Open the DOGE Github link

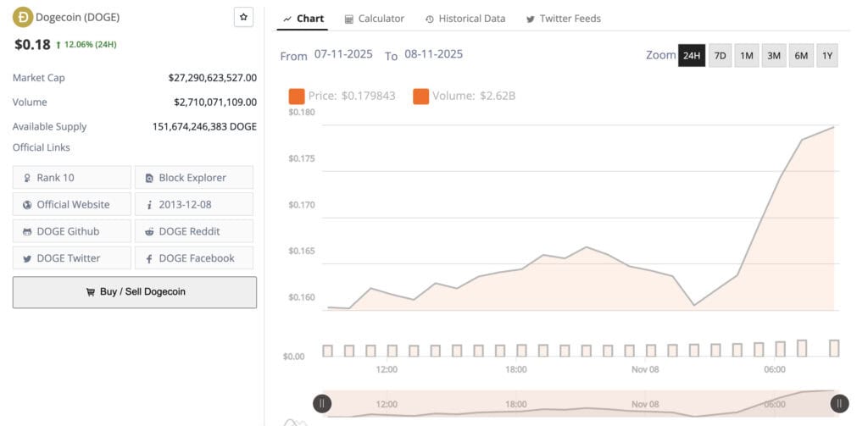click(x=72, y=232)
